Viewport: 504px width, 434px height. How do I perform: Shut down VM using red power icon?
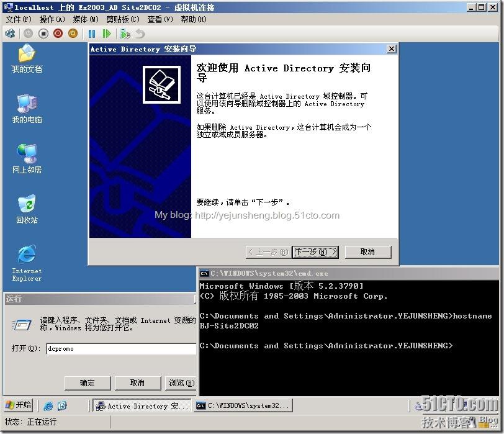click(58, 34)
